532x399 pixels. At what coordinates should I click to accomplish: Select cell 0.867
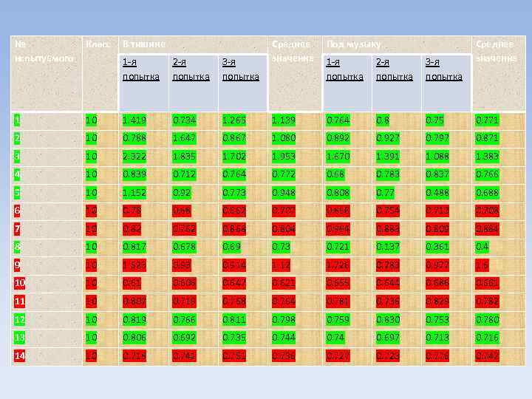233,138
